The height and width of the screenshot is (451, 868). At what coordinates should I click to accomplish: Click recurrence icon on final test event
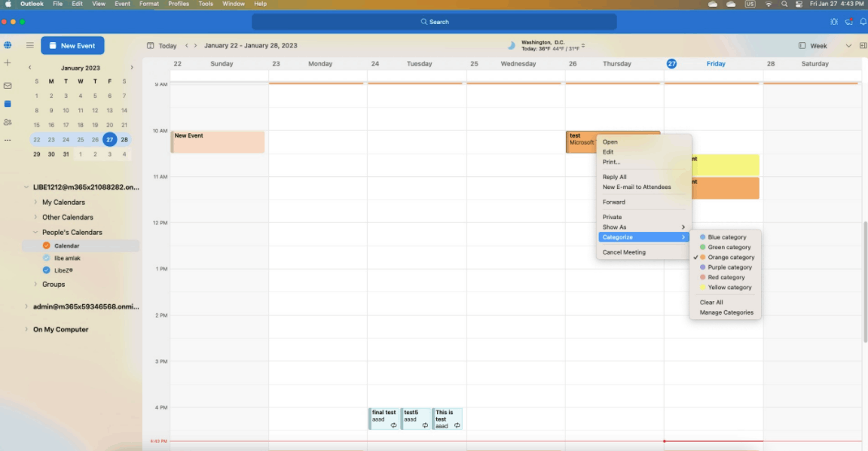click(x=393, y=425)
